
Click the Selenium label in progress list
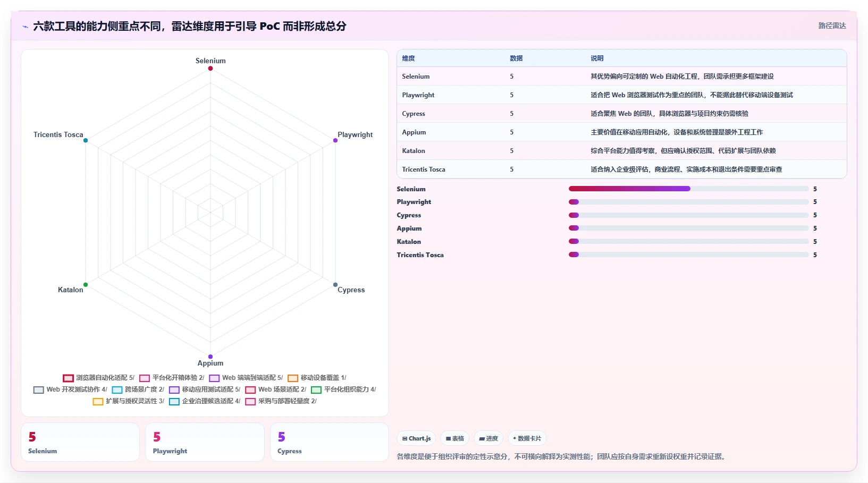point(411,189)
